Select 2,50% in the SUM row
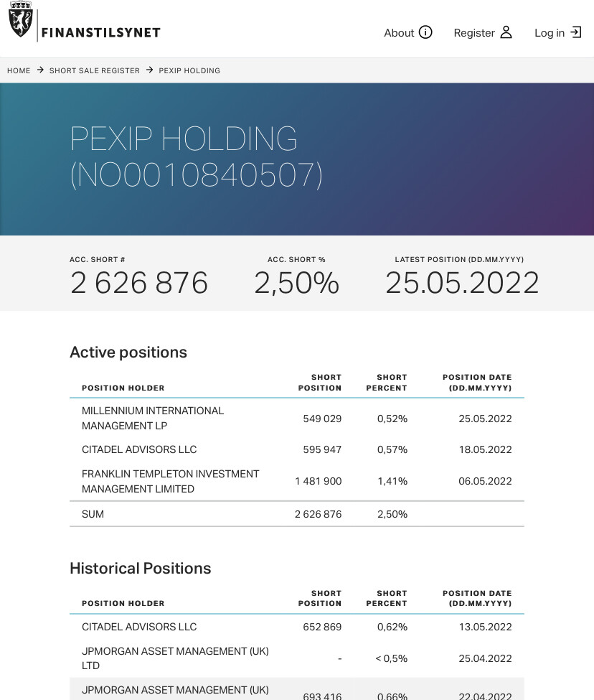The width and height of the screenshot is (594, 700). point(392,514)
